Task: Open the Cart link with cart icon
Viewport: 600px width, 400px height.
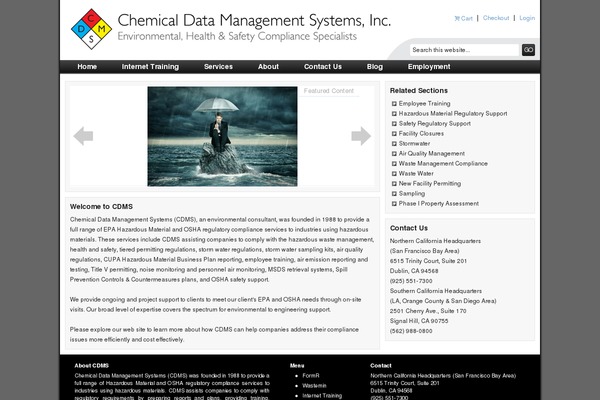Action: [x=463, y=18]
